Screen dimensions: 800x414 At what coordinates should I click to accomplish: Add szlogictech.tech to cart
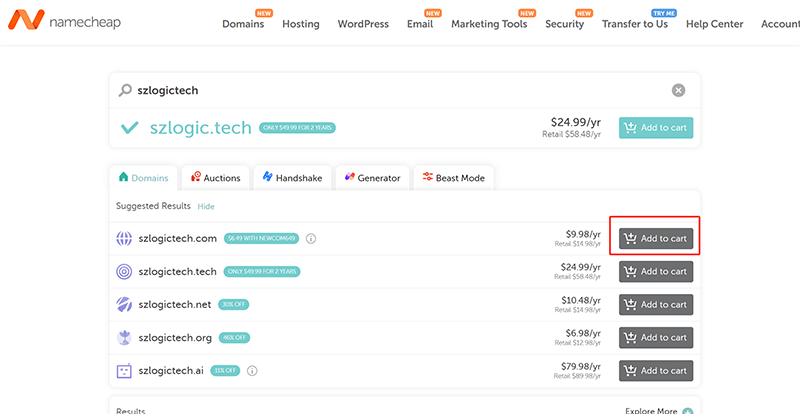pos(656,272)
